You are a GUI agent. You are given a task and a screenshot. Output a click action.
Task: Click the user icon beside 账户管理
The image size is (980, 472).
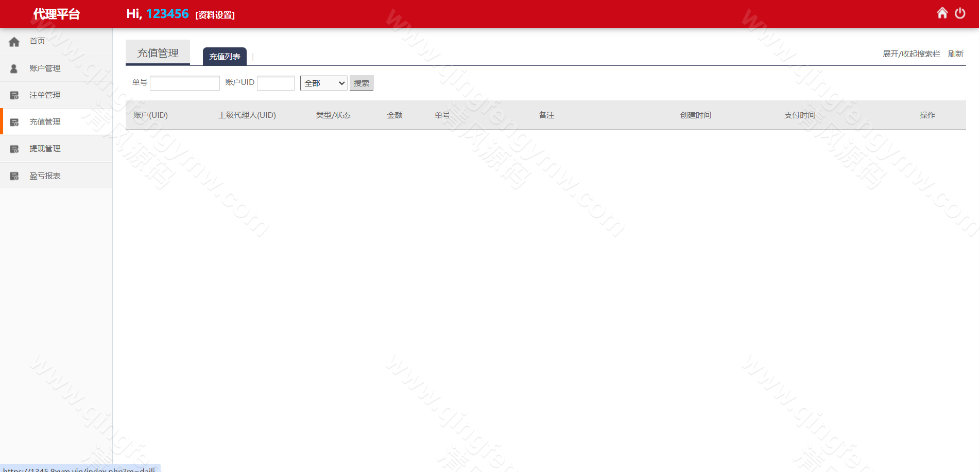click(14, 68)
